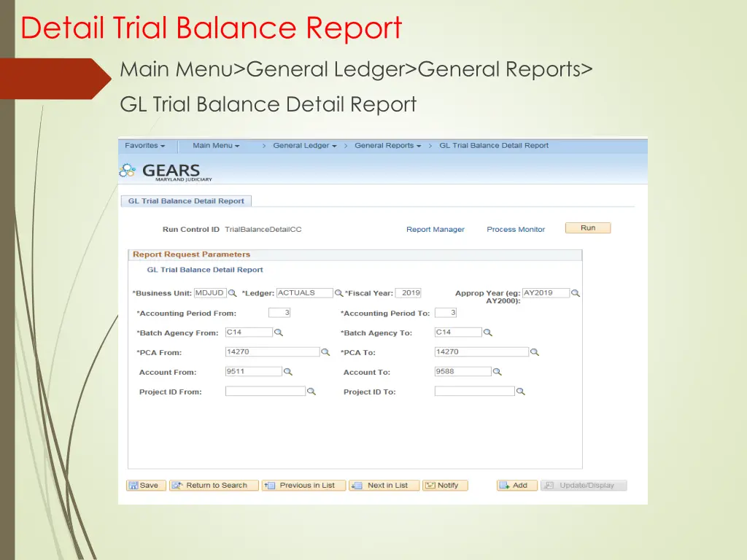Focus the Approp Year field AY2019
This screenshot has height=560, width=747.
pyautogui.click(x=546, y=293)
